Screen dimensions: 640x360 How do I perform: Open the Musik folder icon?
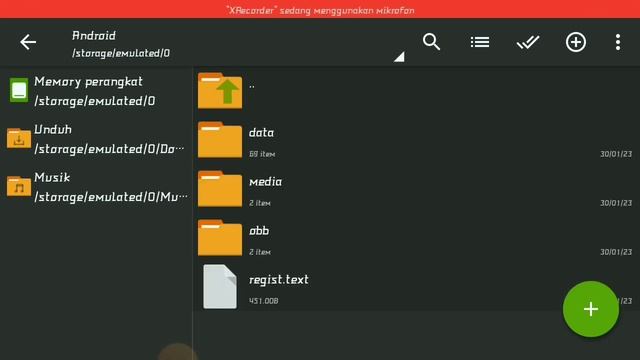pos(19,186)
